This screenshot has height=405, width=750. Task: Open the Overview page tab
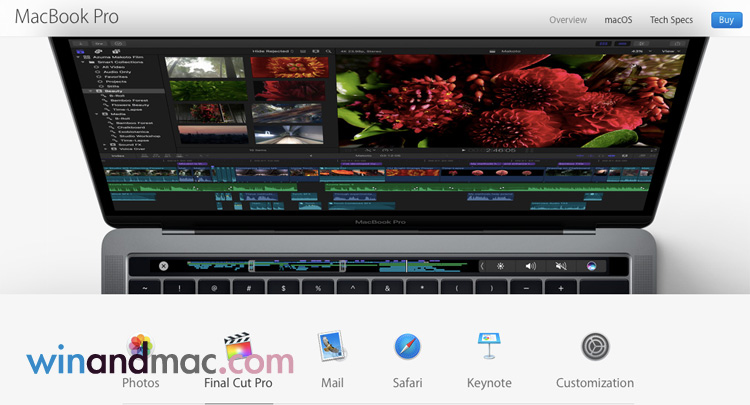(x=567, y=20)
